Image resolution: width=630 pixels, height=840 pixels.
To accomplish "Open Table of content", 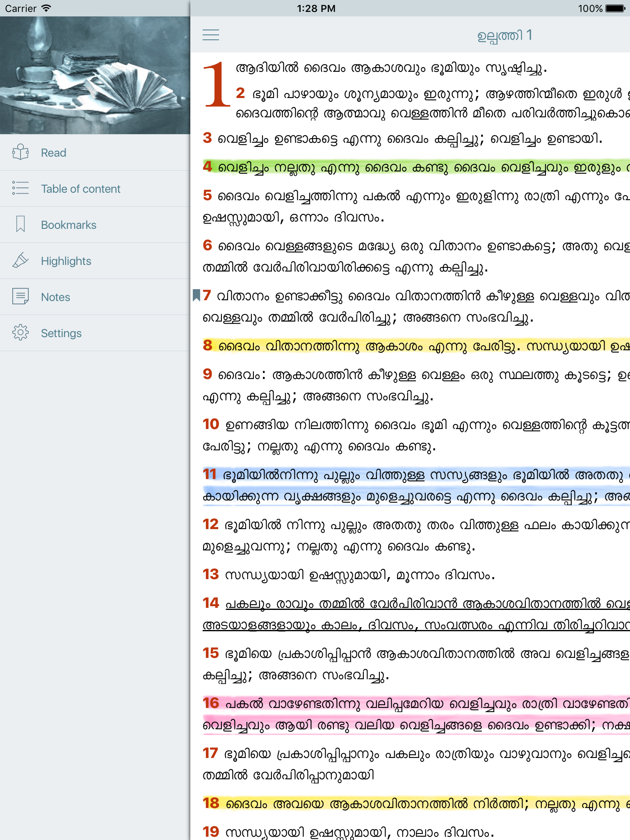I will tap(95, 189).
